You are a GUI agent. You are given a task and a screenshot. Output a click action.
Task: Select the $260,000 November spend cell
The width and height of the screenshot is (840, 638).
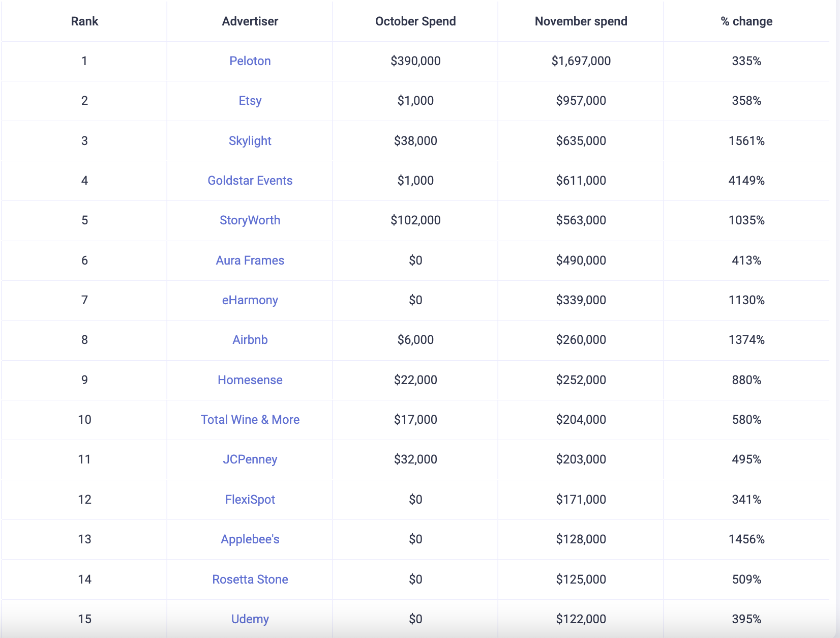tap(581, 340)
